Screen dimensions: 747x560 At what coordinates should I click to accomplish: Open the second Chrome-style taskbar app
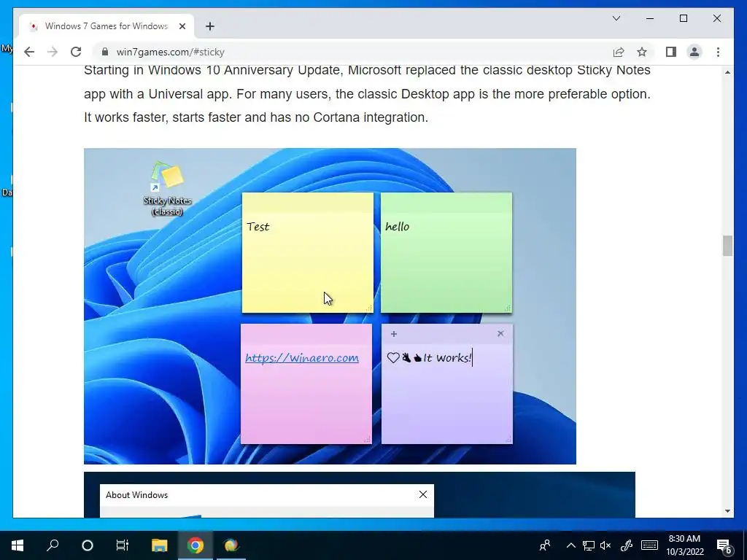point(231,545)
